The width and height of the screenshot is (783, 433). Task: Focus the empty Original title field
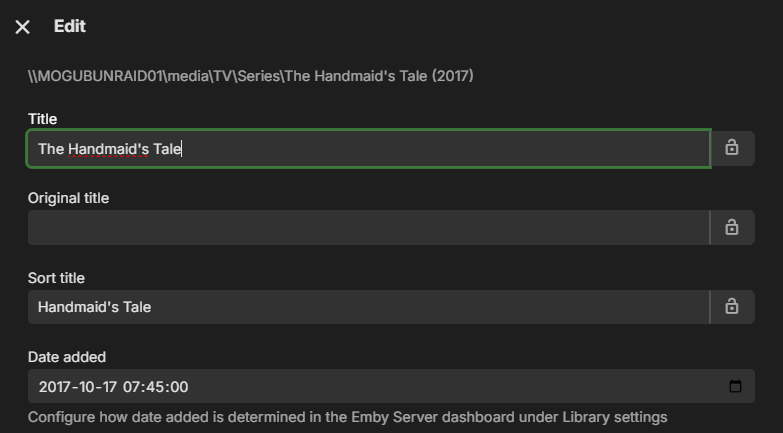pos(368,228)
